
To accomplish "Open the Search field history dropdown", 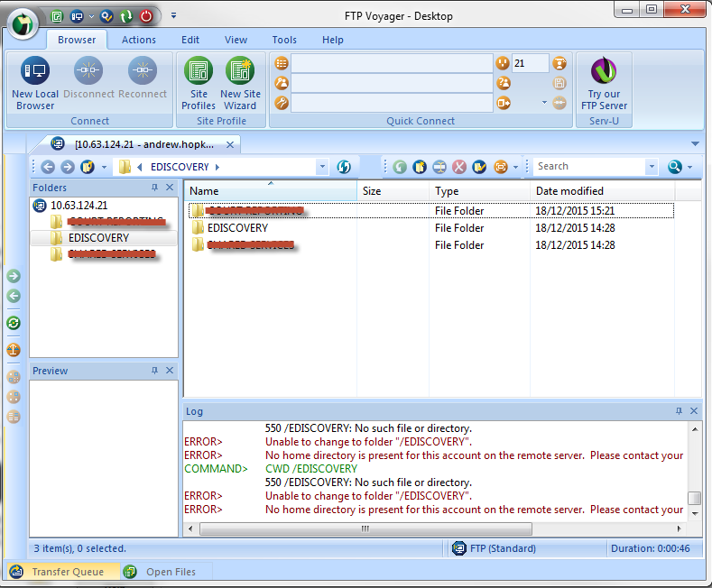I will pyautogui.click(x=652, y=167).
